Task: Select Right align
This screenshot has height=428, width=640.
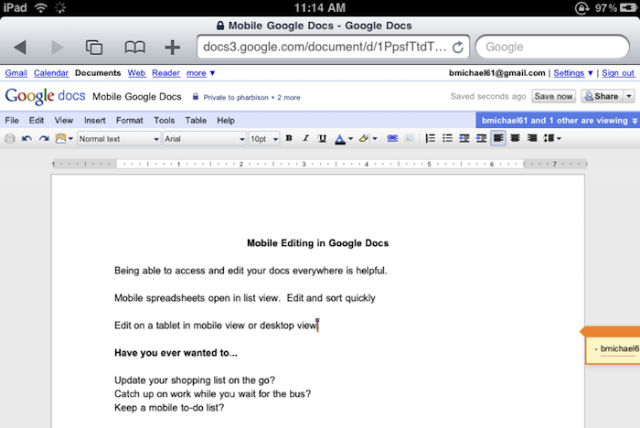Action: (x=532, y=139)
